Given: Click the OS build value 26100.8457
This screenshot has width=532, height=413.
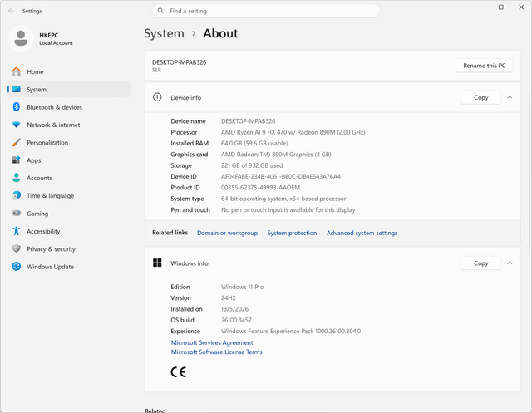Looking at the screenshot, I should pyautogui.click(x=236, y=320).
